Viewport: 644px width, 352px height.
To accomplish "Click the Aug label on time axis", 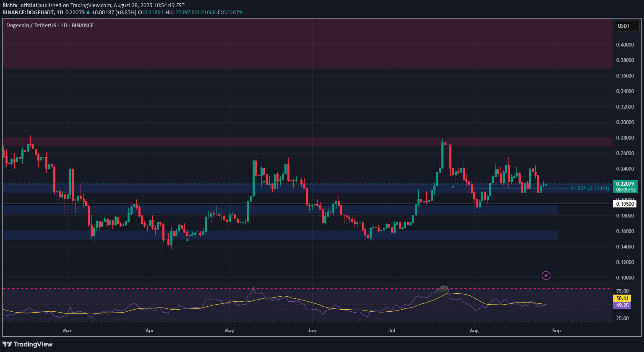I will pos(474,331).
